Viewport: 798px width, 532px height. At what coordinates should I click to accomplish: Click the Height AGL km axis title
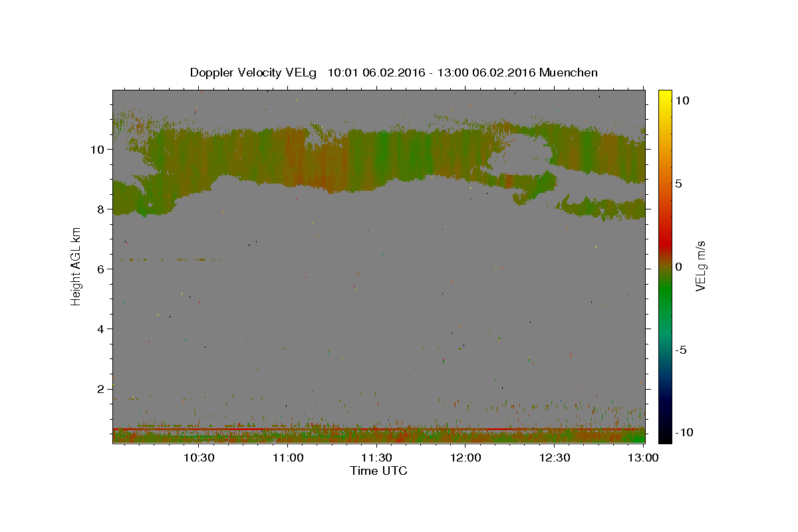[76, 265]
